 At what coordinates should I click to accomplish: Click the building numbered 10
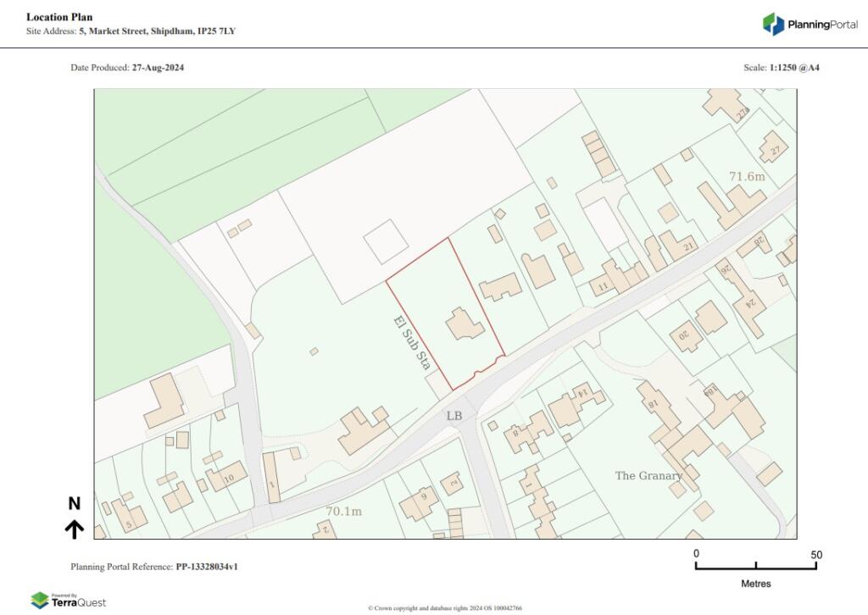225,475
